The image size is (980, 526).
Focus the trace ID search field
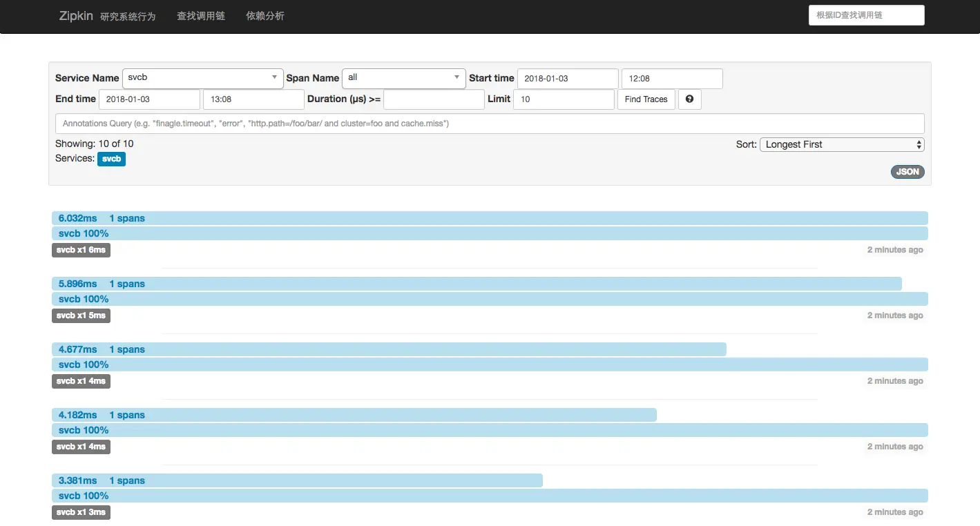[866, 15]
